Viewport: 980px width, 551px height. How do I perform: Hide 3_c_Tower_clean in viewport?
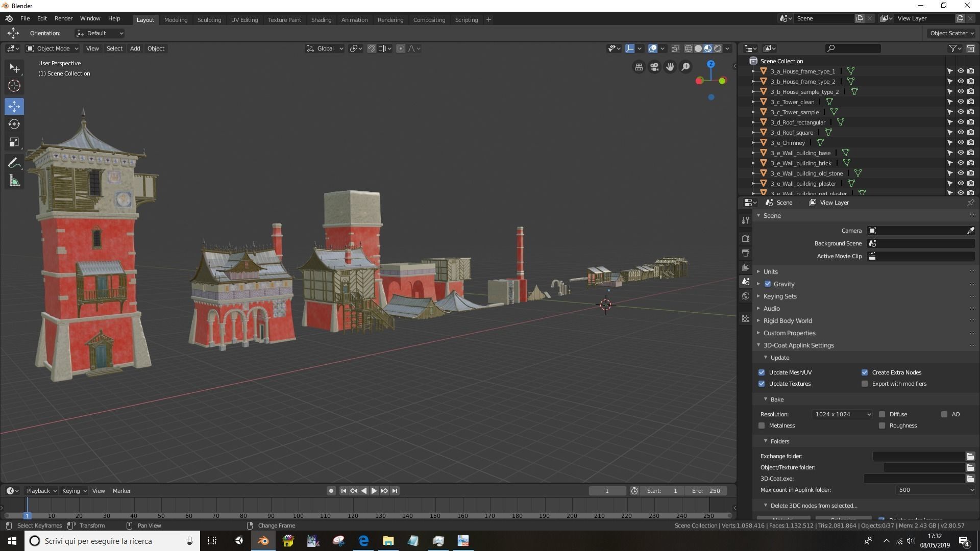pos(960,102)
